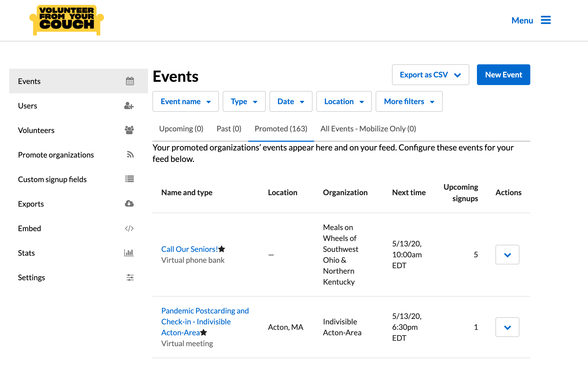Click the RSS feed icon beside Promote organizations
Screen dimensions: 588x368
click(130, 155)
